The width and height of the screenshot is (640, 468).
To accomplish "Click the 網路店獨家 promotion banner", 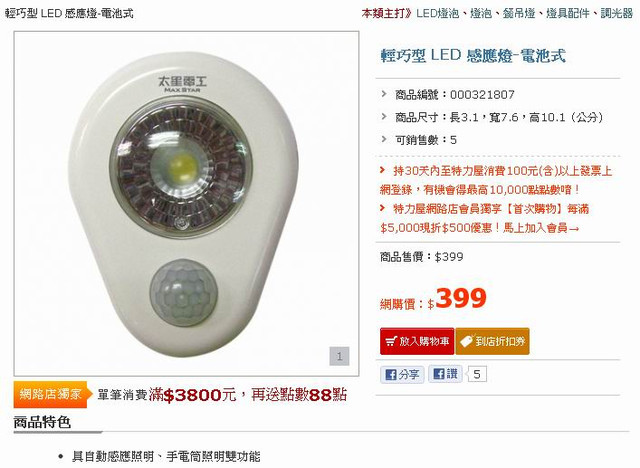I will (50, 395).
